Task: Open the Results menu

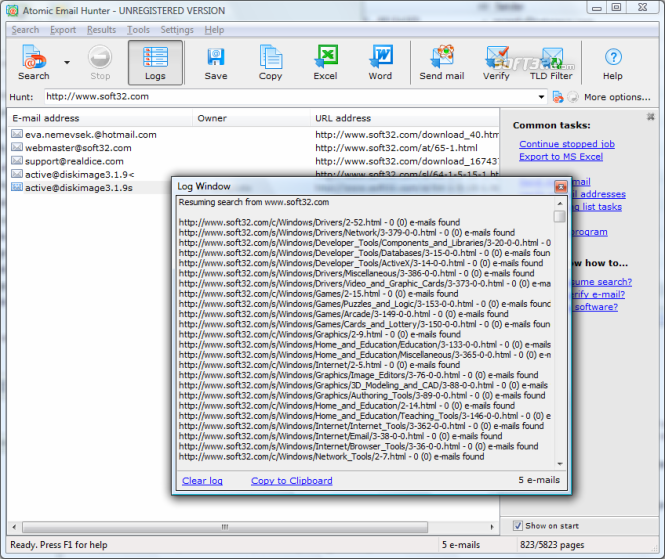Action: [x=101, y=30]
